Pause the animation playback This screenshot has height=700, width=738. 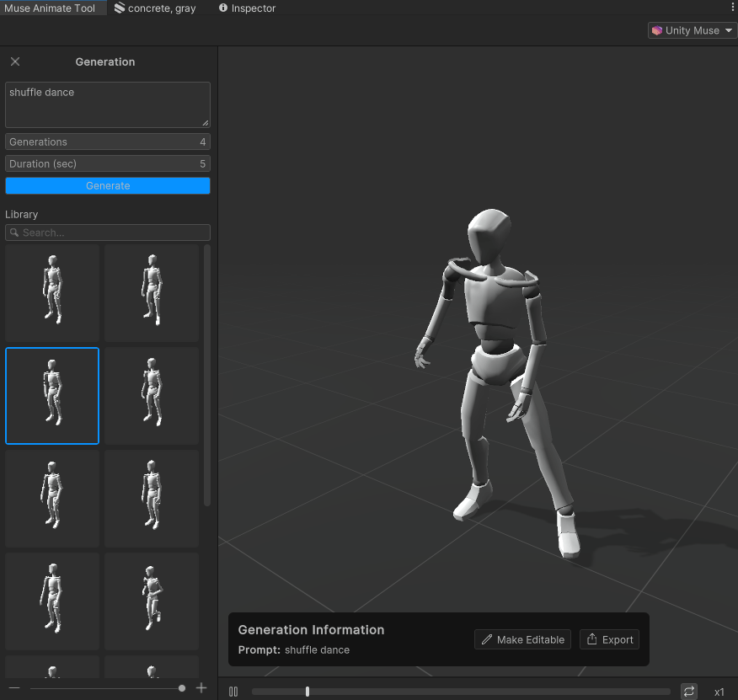coord(233,692)
